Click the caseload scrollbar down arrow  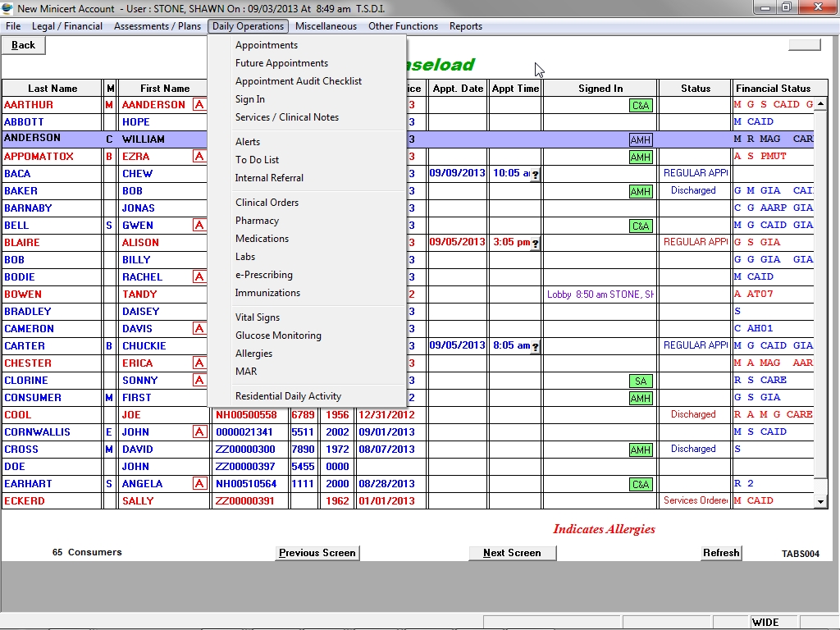click(x=820, y=502)
